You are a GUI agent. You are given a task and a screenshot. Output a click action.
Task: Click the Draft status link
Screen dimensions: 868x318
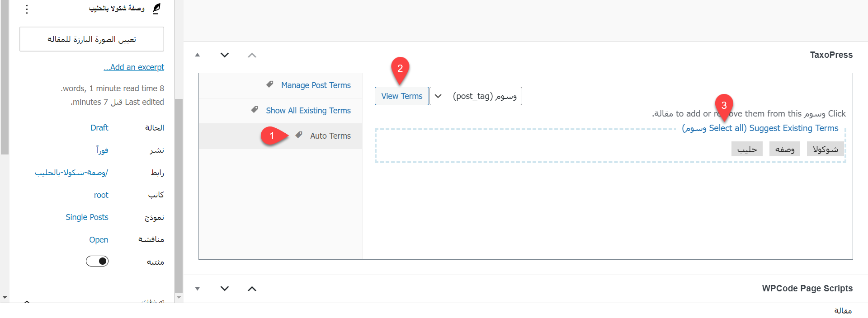pyautogui.click(x=99, y=128)
